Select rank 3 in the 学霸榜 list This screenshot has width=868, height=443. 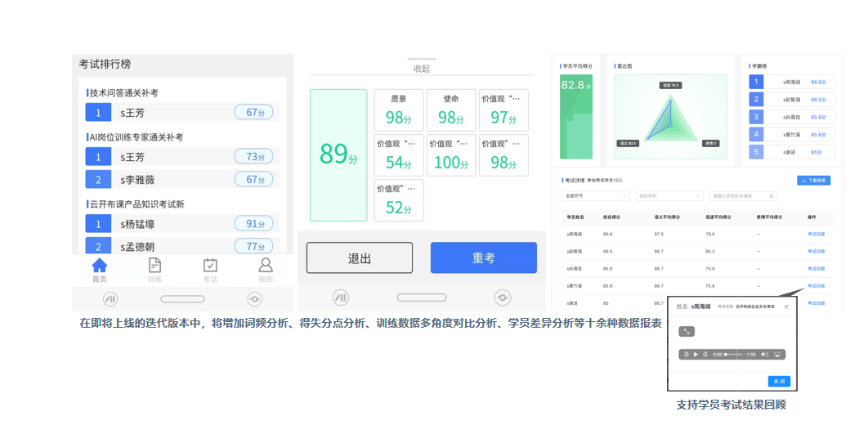[792, 117]
